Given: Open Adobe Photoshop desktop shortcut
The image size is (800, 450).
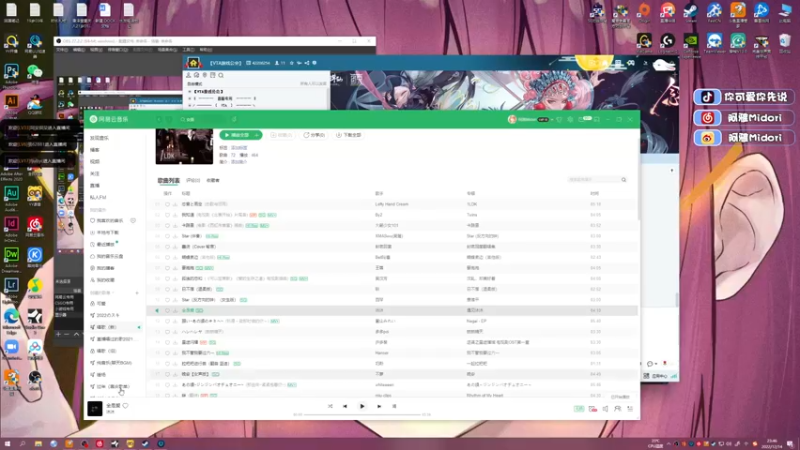Looking at the screenshot, I should [11, 75].
